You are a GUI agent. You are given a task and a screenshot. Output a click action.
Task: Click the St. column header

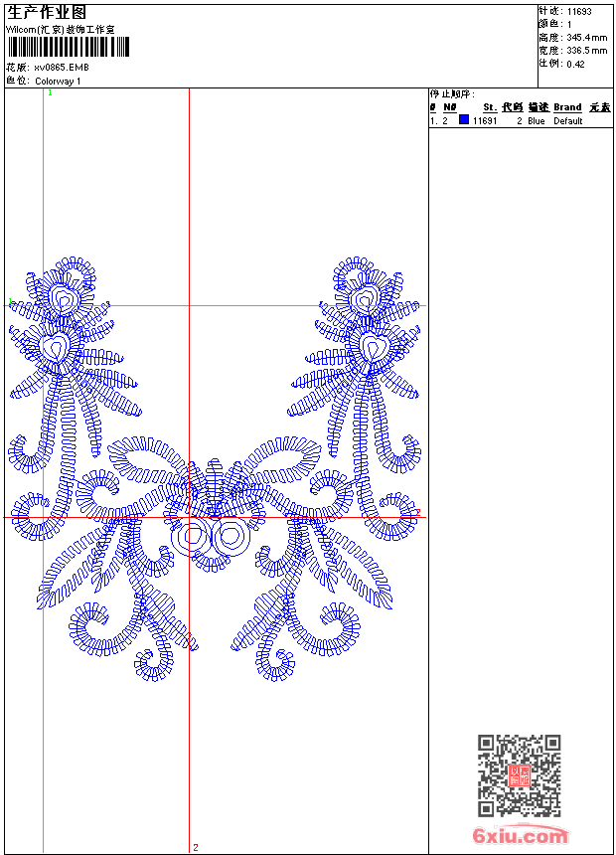[490, 107]
